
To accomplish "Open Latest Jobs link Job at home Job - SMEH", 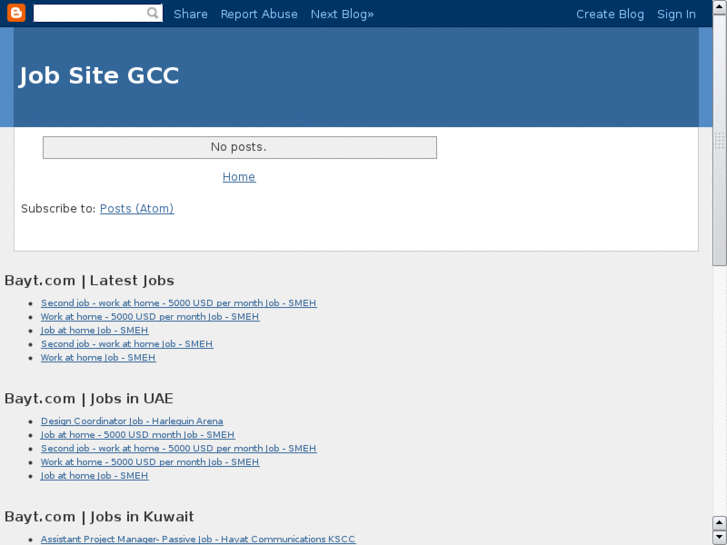I will coord(95,330).
